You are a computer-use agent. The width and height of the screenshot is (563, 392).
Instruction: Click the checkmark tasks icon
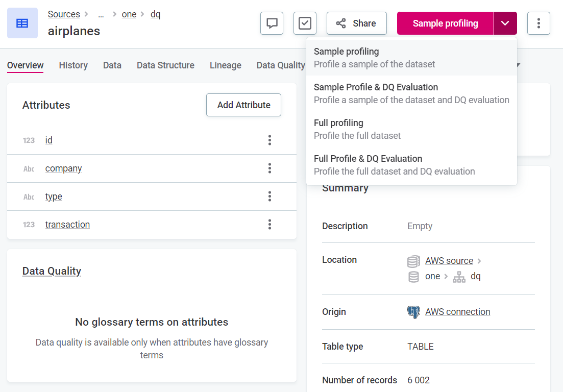tap(305, 23)
